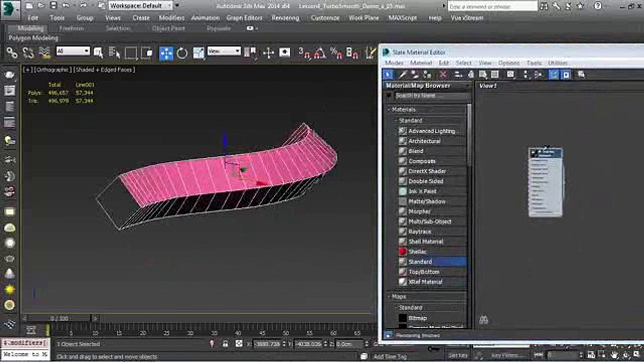The height and width of the screenshot is (362, 644).
Task: Click the time slider showing 0 / 100
Action: pos(59,319)
